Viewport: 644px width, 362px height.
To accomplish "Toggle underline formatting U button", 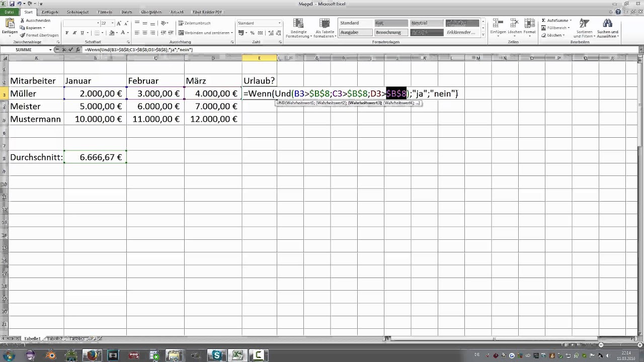I will click(x=82, y=33).
